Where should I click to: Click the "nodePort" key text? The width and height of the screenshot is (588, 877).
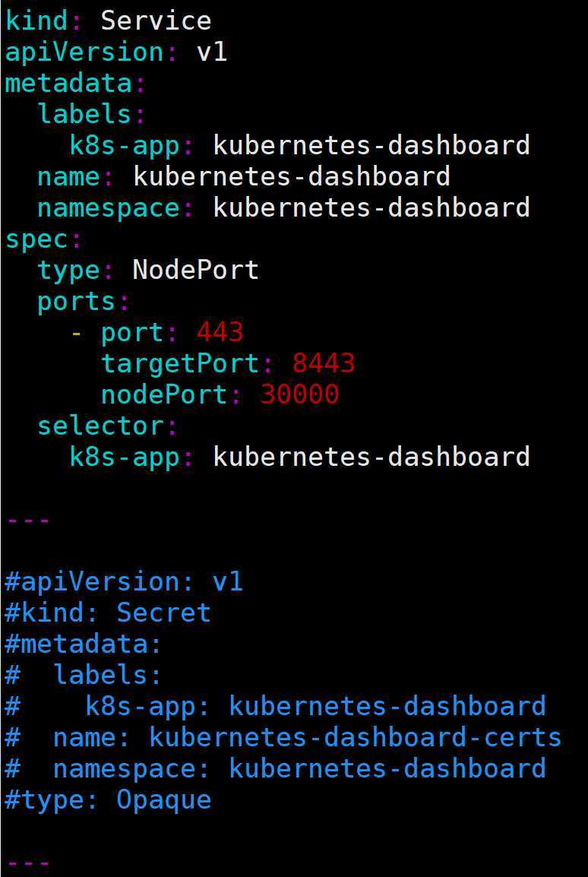tap(164, 394)
